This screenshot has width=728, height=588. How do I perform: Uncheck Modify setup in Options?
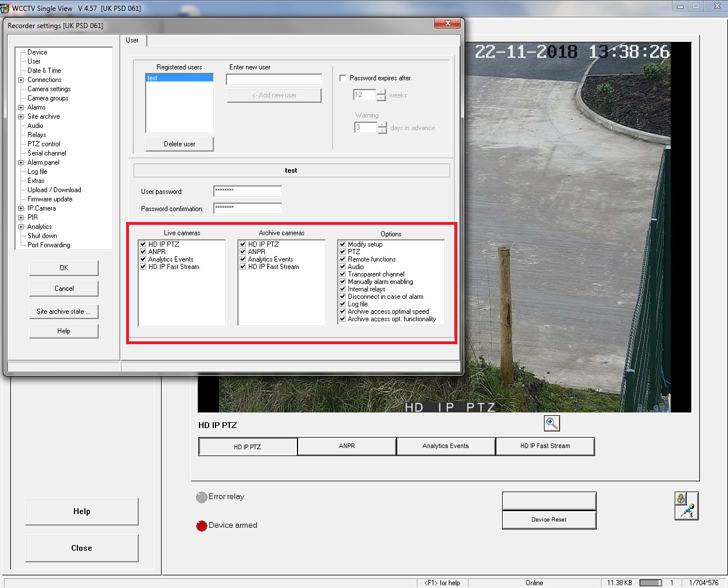[343, 244]
